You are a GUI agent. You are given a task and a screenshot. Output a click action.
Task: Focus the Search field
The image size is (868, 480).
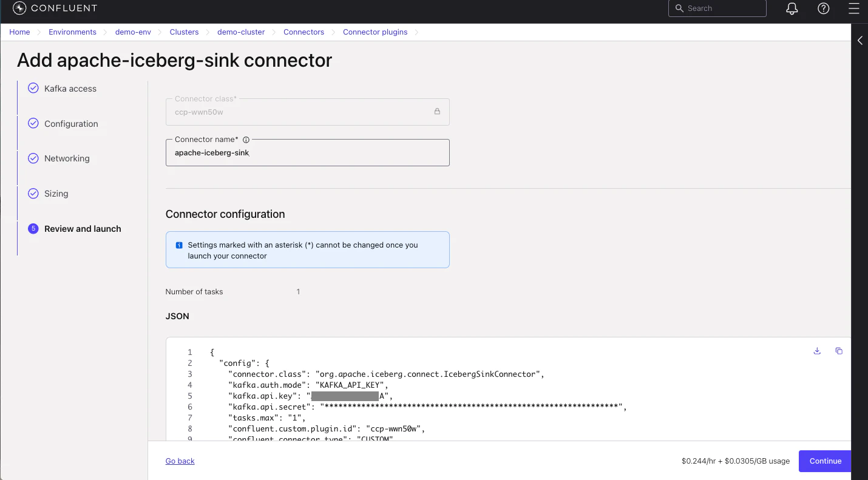(717, 8)
